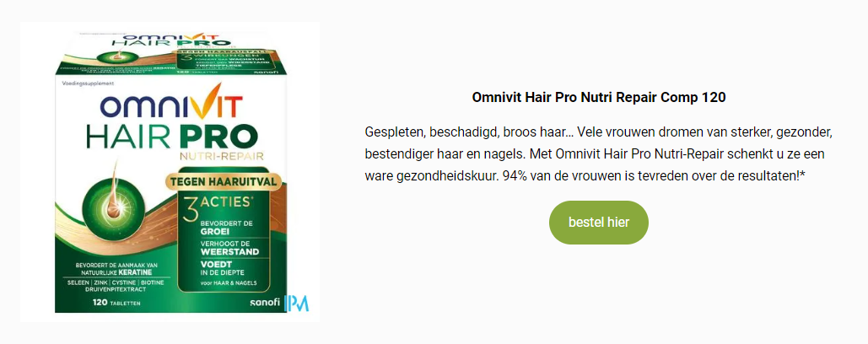This screenshot has height=344, width=868.
Task: Click the "NUTRI-REPAIR" label under Hair Pro
Action: click(x=220, y=157)
